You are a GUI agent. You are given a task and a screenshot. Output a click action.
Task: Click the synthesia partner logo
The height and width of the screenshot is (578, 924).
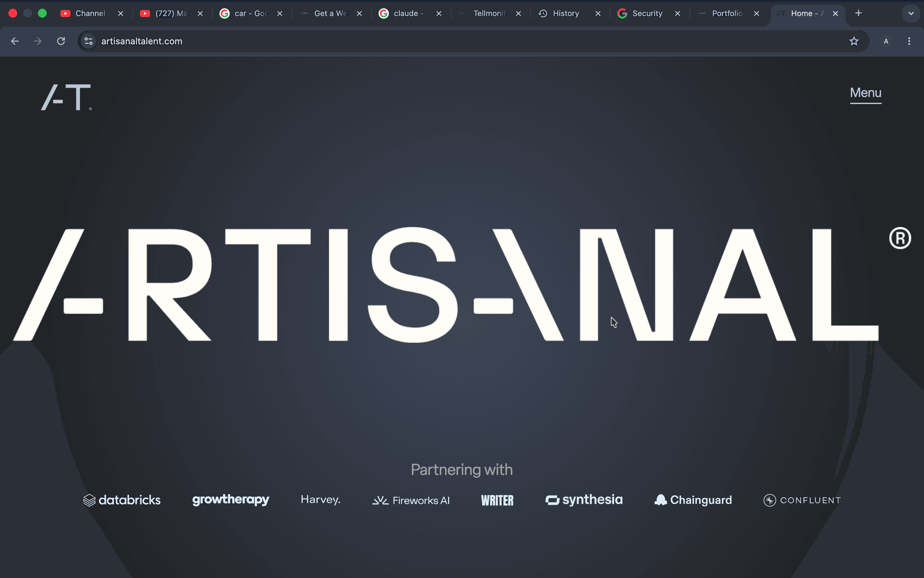(584, 500)
